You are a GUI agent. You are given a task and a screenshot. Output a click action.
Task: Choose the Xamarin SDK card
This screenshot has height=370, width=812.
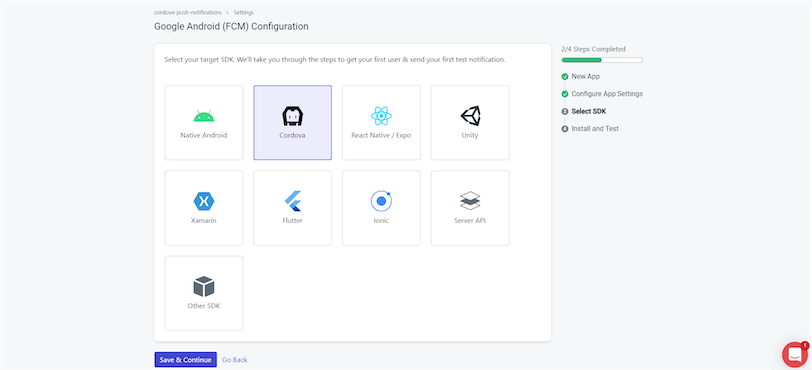point(204,208)
